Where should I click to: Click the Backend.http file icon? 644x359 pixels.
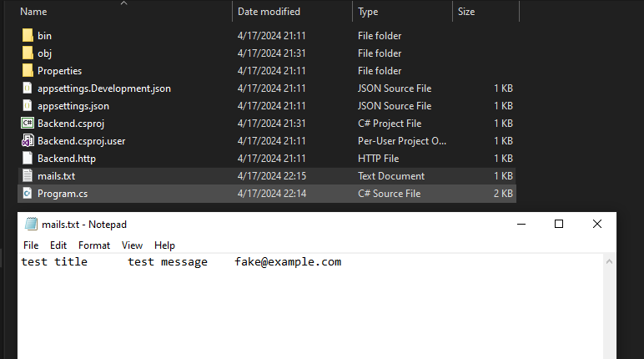tap(28, 159)
